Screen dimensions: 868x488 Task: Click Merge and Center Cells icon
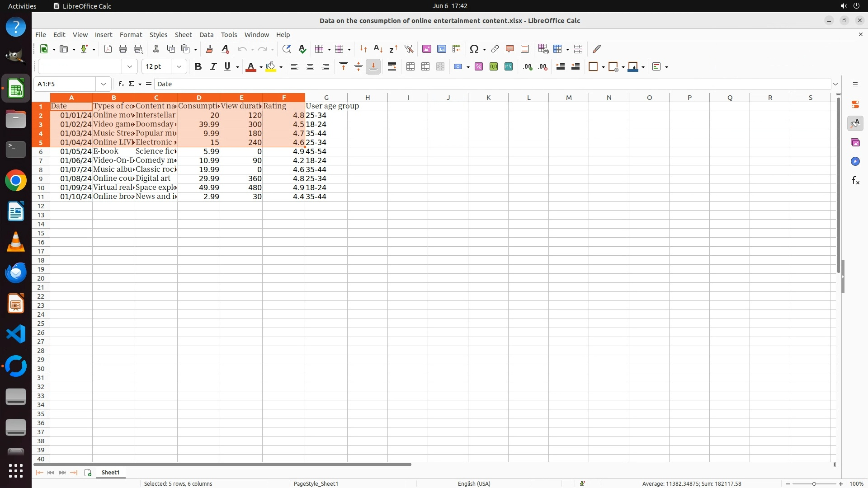coord(410,67)
